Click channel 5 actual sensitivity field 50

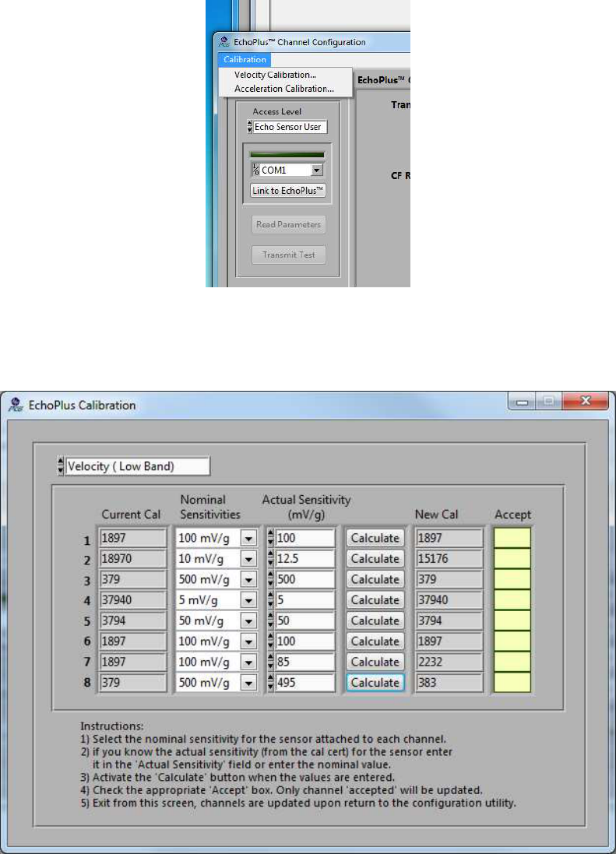[305, 621]
